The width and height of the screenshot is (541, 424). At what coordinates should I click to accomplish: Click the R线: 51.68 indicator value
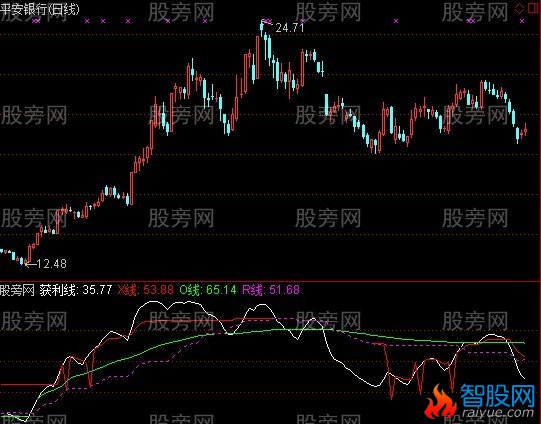click(271, 289)
